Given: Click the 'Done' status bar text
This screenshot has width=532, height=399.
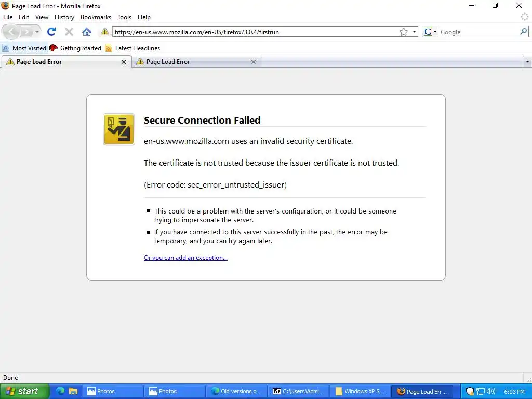Looking at the screenshot, I should (10, 378).
